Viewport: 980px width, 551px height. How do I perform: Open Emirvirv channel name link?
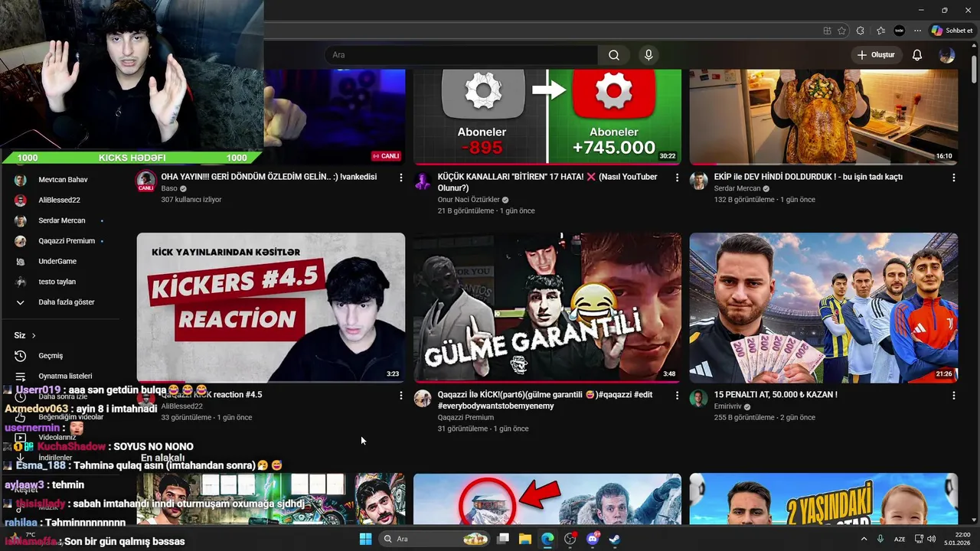[x=728, y=406]
